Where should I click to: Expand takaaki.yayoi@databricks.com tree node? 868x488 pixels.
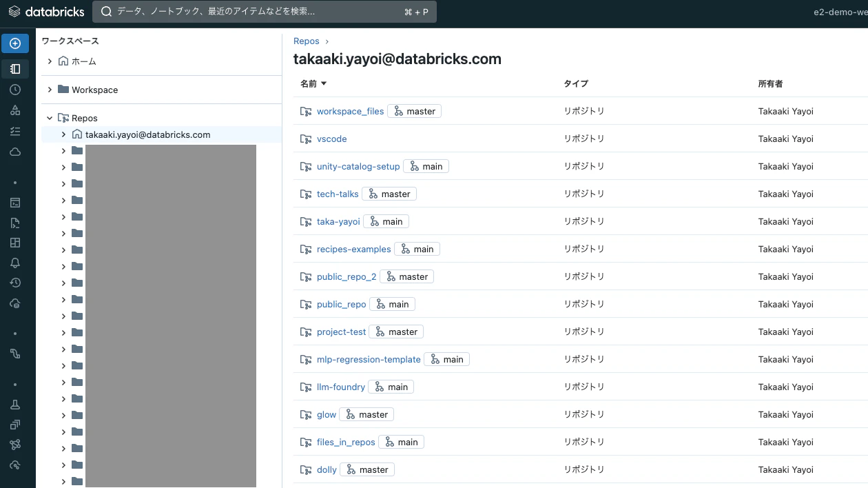63,134
